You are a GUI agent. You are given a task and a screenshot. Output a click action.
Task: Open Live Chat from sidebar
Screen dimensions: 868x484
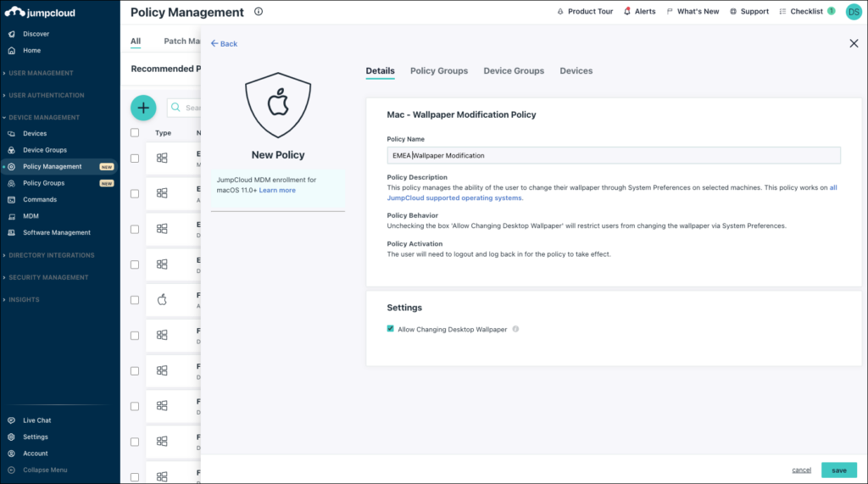[36, 420]
